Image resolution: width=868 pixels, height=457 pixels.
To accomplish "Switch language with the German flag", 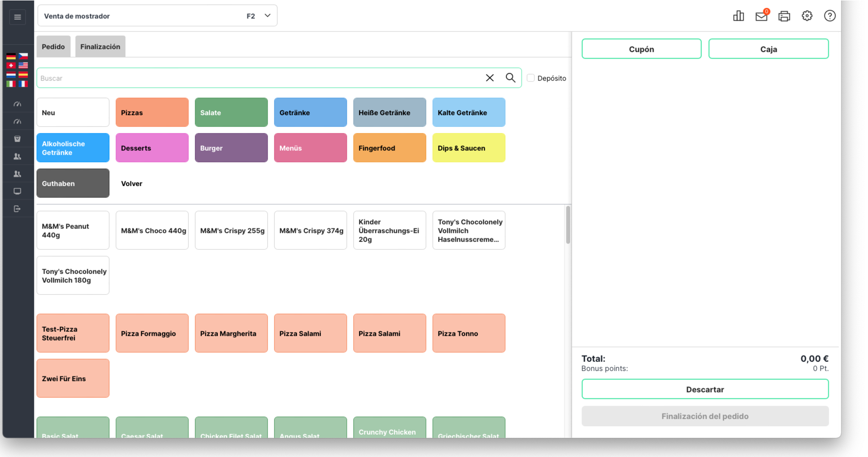I will [11, 56].
